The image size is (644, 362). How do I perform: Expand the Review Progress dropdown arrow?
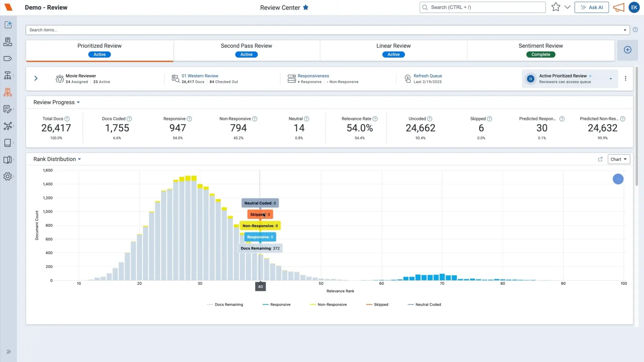[x=78, y=103]
